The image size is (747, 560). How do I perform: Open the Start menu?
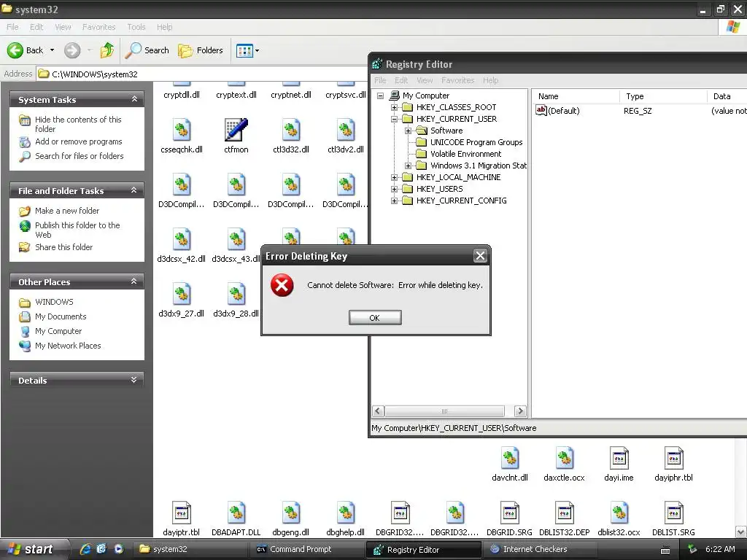point(31,550)
